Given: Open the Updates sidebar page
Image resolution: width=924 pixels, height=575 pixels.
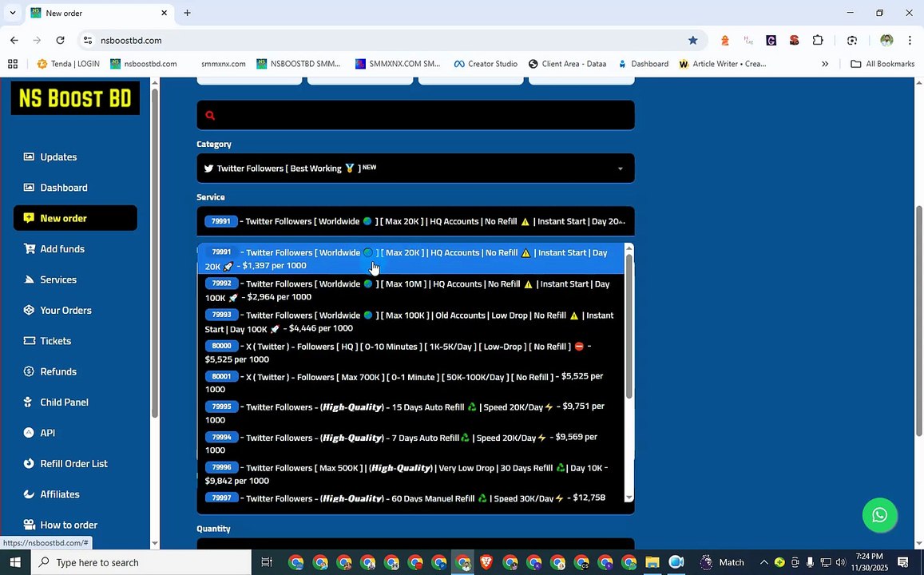Looking at the screenshot, I should 58,157.
